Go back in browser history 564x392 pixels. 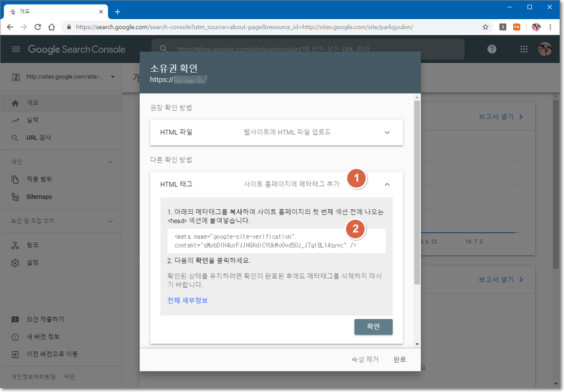click(10, 27)
